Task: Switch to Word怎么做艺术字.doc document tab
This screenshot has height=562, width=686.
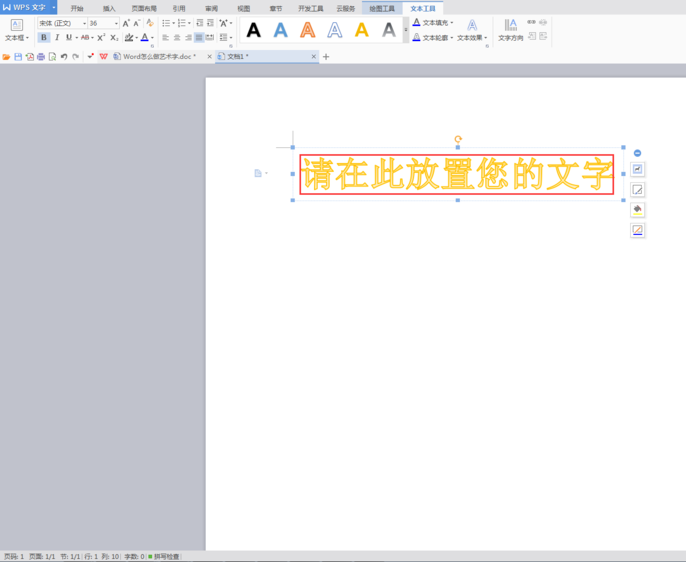Action: [159, 57]
